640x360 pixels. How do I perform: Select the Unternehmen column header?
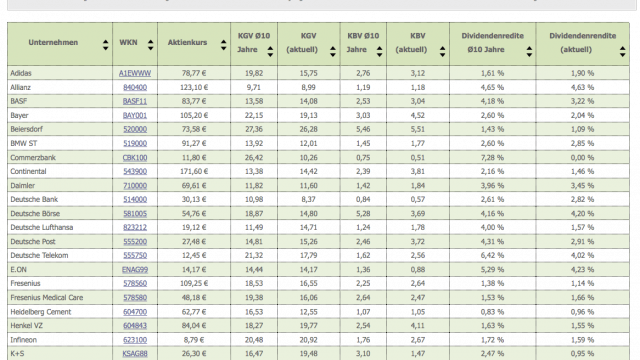(x=53, y=42)
